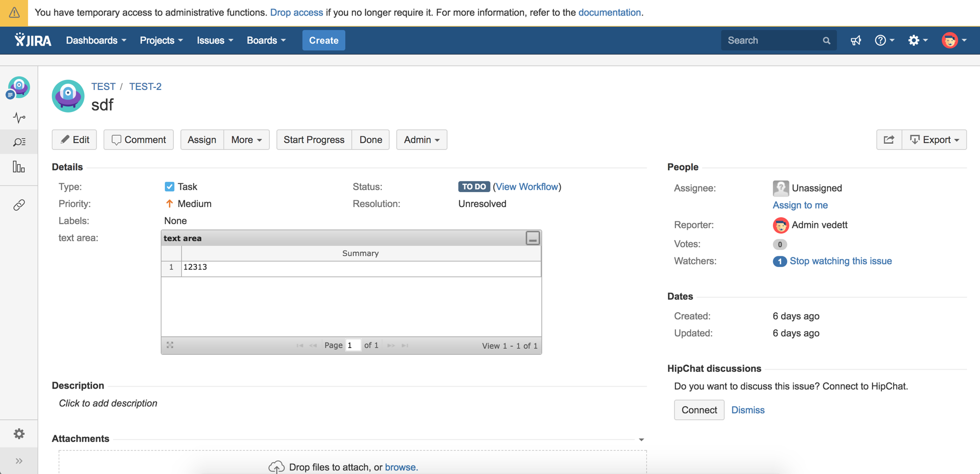Click the share issue icon
980x474 pixels.
tap(889, 140)
